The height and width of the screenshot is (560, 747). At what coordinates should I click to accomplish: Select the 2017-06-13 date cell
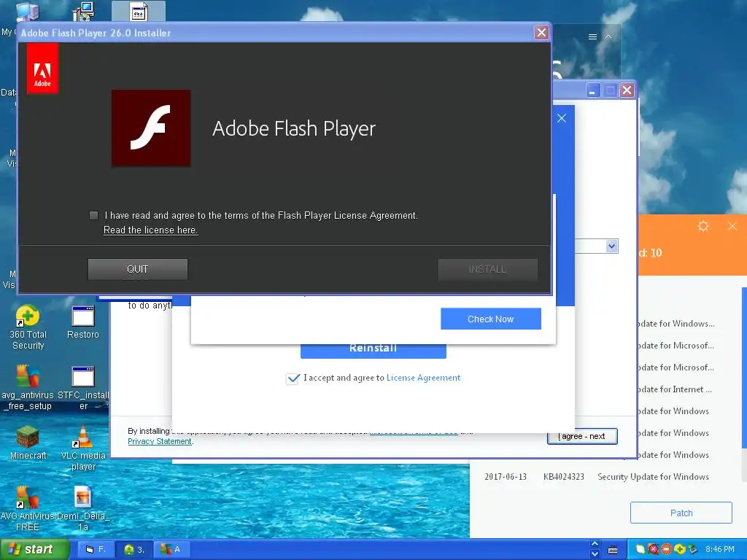[506, 477]
